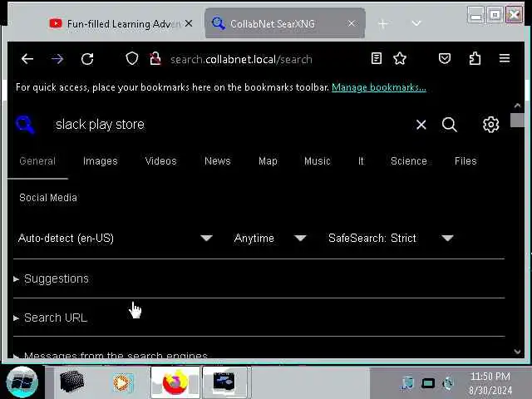Expand the Suggestions section
This screenshot has height=399, width=532.
point(52,279)
